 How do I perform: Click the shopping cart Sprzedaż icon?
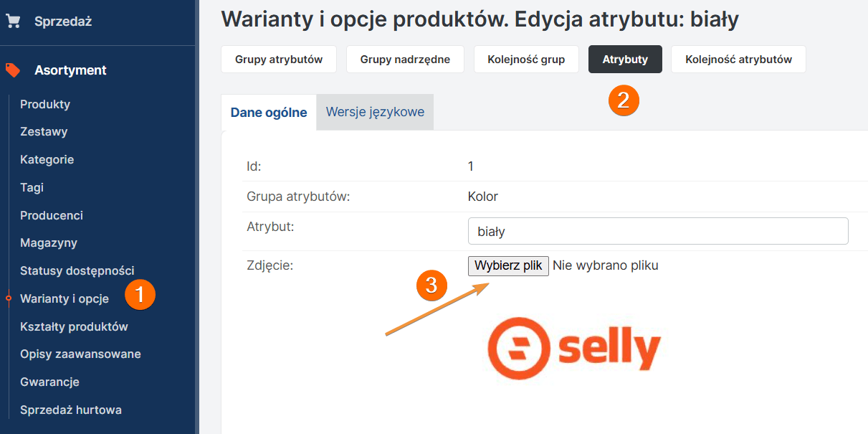point(13,22)
